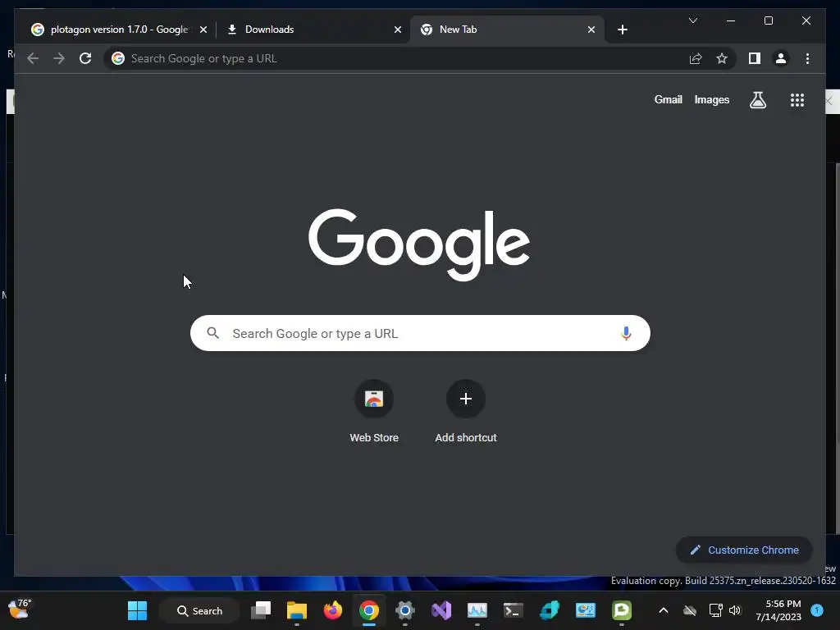Switch to the Downloads tab
This screenshot has width=840, height=630.
(x=313, y=30)
